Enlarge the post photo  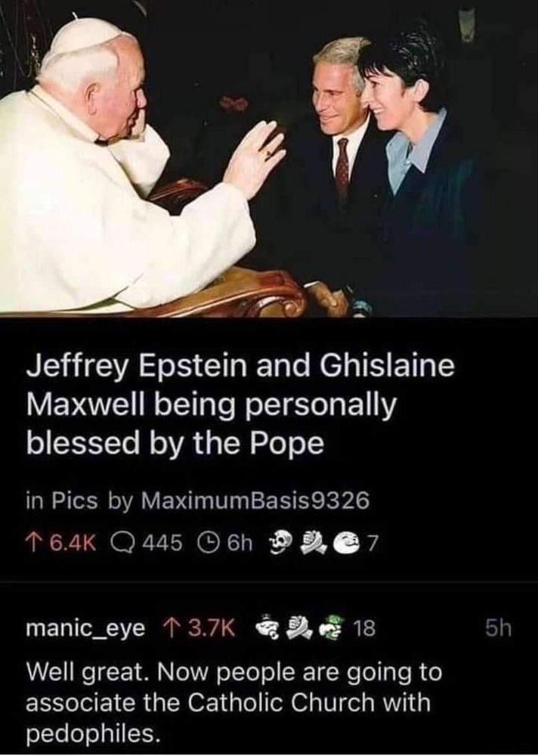tap(269, 158)
